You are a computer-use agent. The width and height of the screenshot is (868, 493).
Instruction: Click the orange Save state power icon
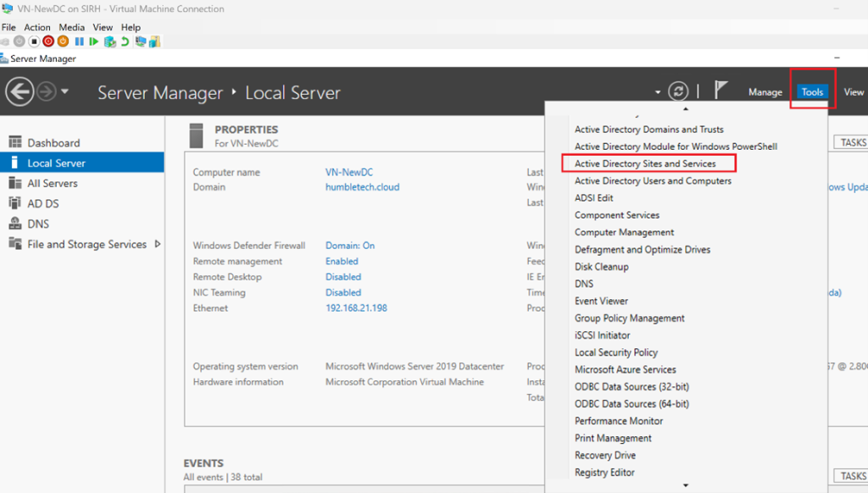click(63, 42)
